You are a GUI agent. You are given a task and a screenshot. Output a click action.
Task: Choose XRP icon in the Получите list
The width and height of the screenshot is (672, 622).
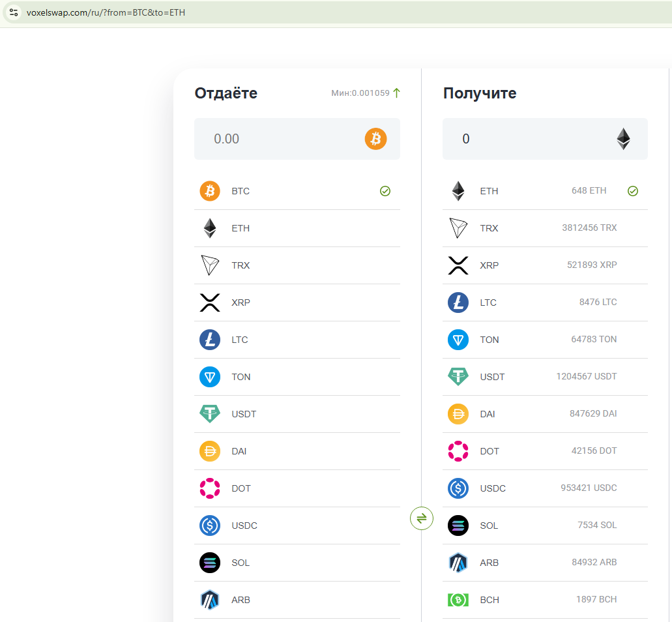[458, 265]
